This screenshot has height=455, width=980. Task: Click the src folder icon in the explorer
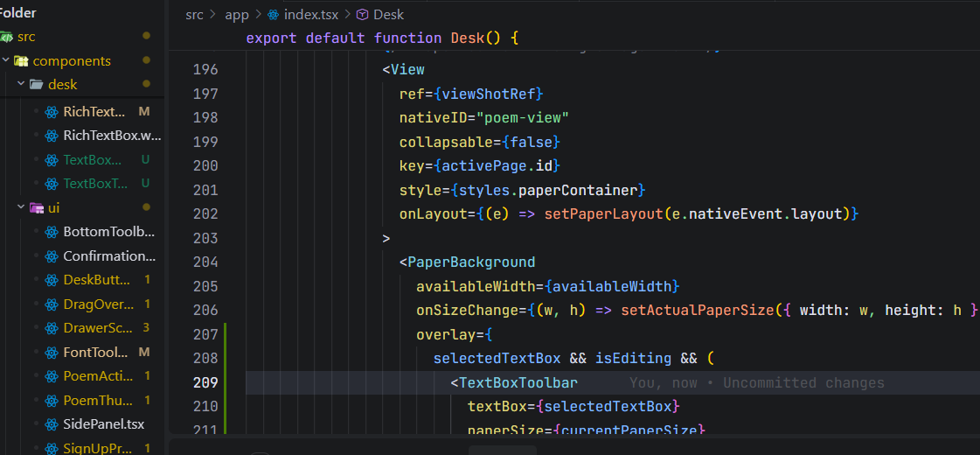coord(6,37)
